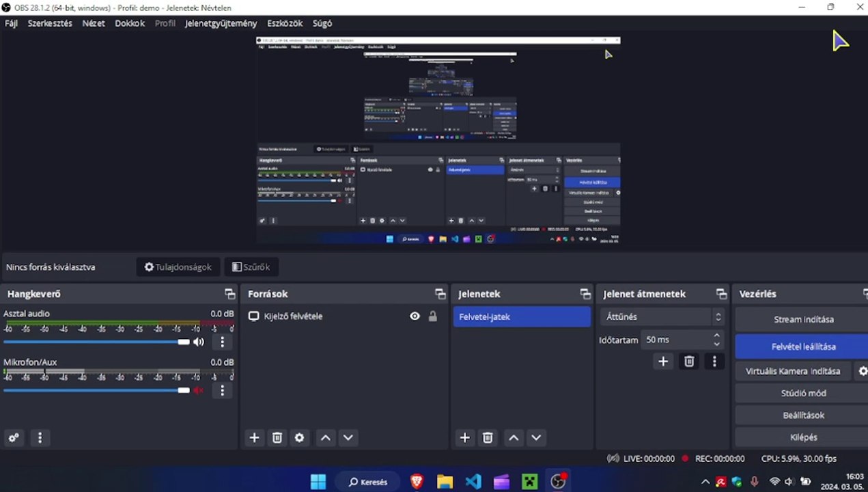The image size is (868, 492).
Task: Open the Eszközök menu
Action: point(285,23)
